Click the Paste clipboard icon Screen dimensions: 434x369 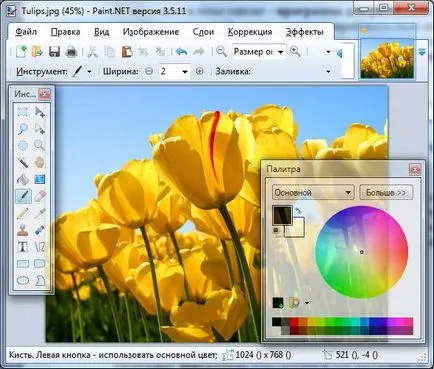[x=127, y=52]
